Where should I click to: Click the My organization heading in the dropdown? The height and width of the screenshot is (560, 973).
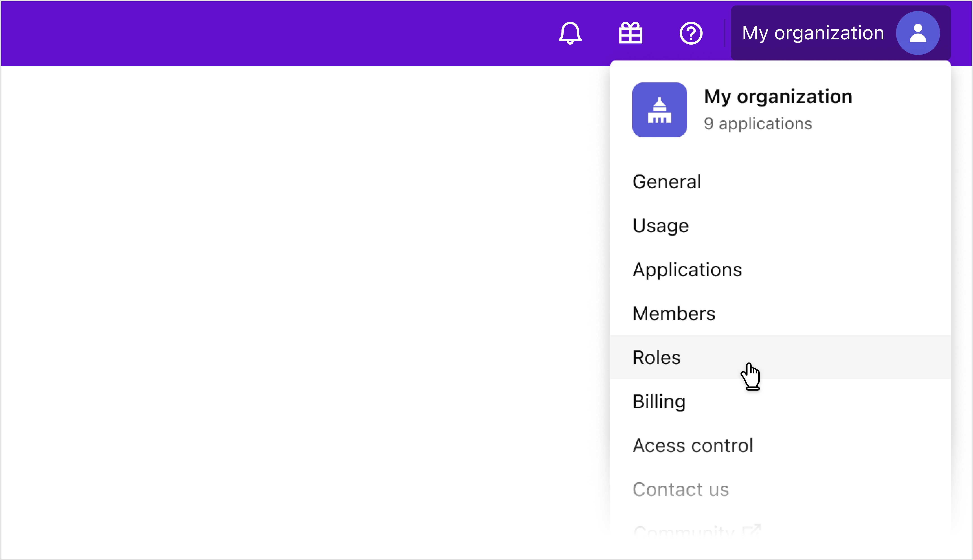(x=778, y=96)
